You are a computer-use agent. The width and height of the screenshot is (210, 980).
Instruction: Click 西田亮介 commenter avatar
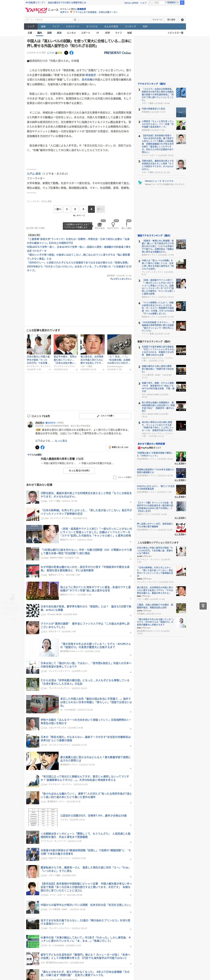[x=30, y=424]
